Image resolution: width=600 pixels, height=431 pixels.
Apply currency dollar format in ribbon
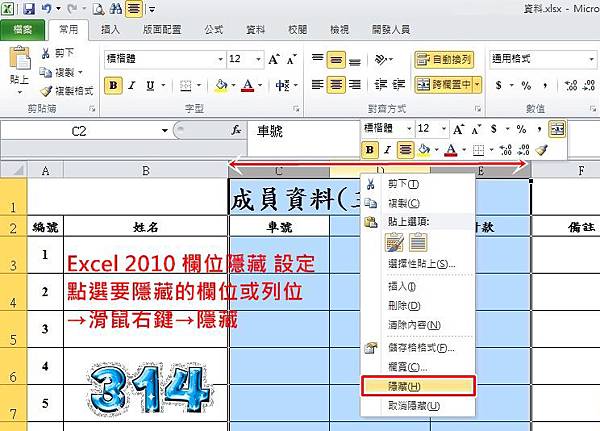499,85
